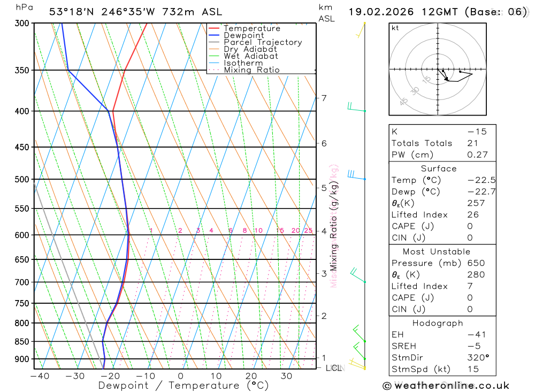Click the station coordinates title 53°18'N 246°35'W
The image size is (535, 392).
click(x=102, y=12)
